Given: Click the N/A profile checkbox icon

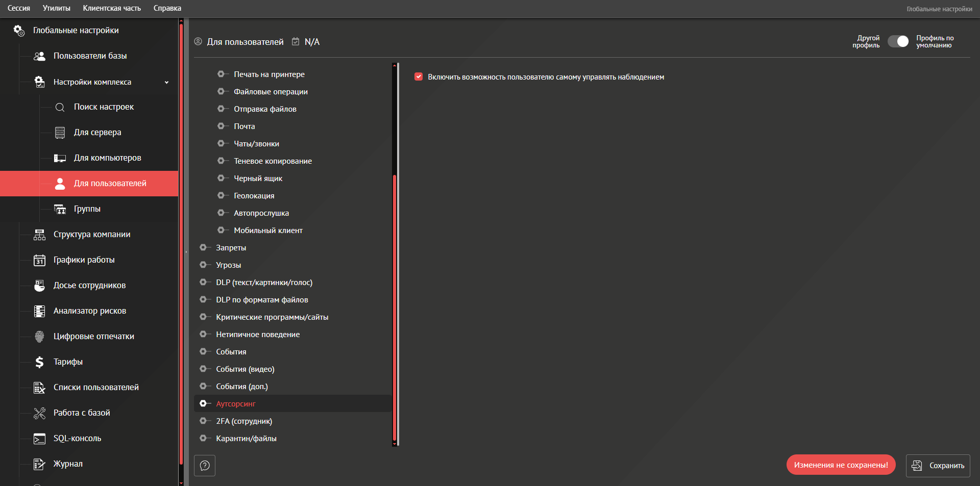Looking at the screenshot, I should [x=296, y=42].
